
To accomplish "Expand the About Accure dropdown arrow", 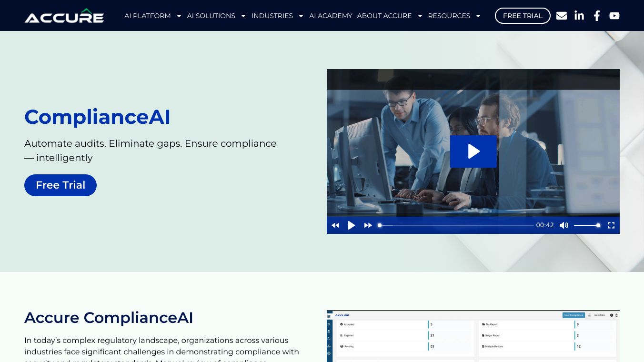I will 420,16.
